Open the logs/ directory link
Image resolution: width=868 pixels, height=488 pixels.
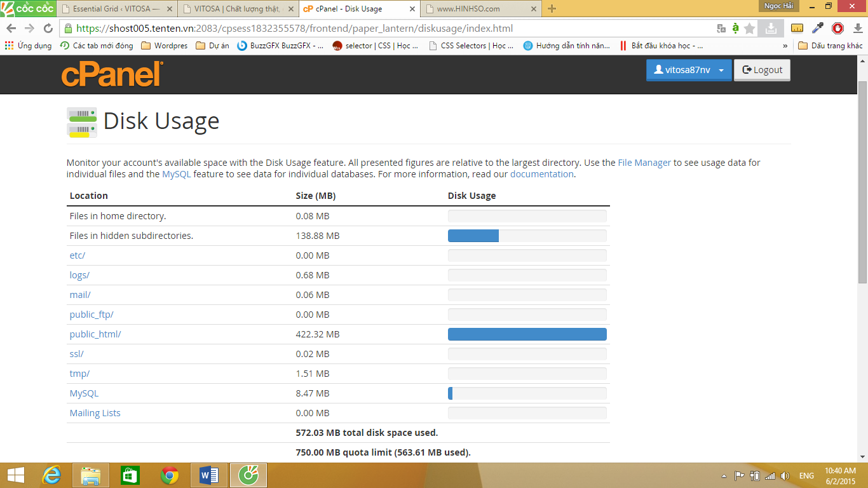tap(79, 275)
